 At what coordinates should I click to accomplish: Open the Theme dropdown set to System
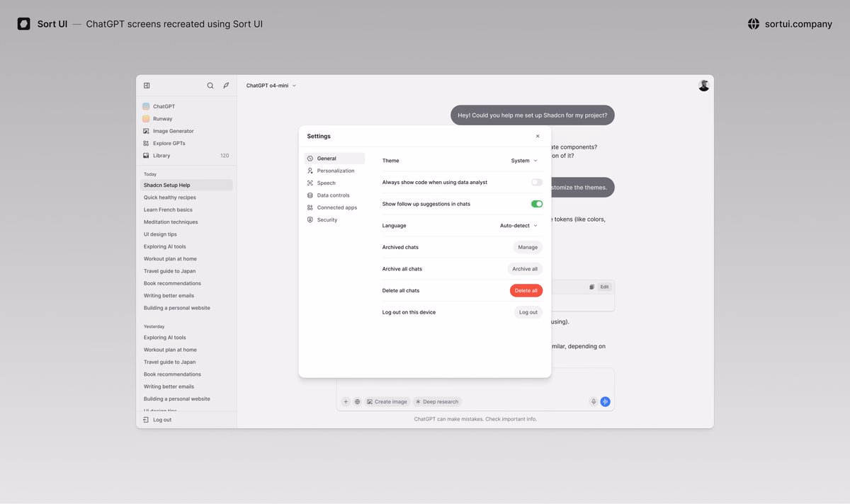(x=524, y=161)
